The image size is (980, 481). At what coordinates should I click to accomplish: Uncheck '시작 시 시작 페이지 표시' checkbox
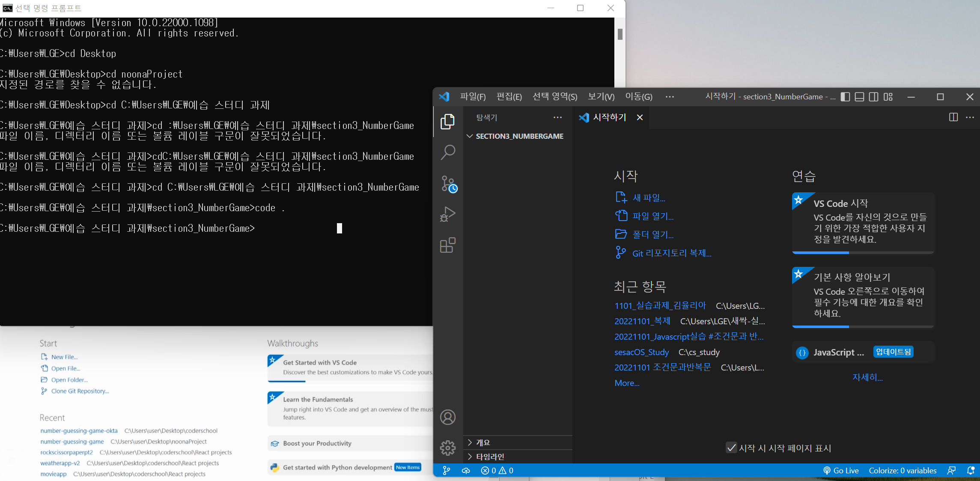(731, 448)
